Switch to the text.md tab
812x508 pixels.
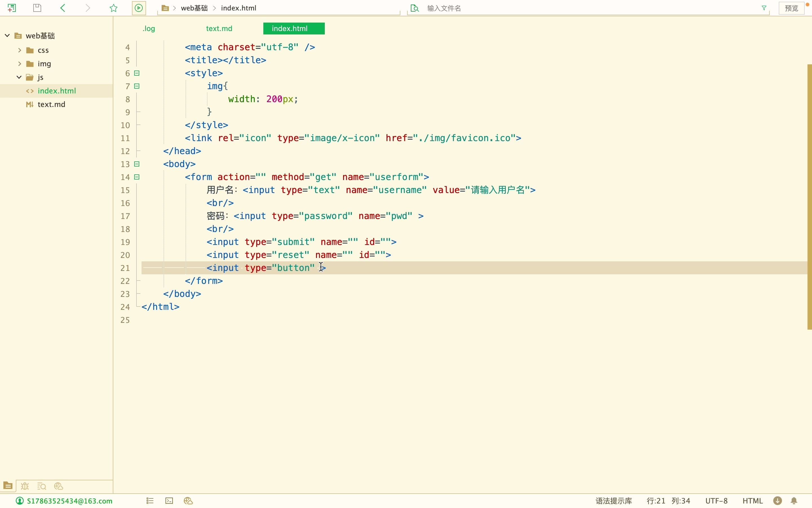(219, 29)
